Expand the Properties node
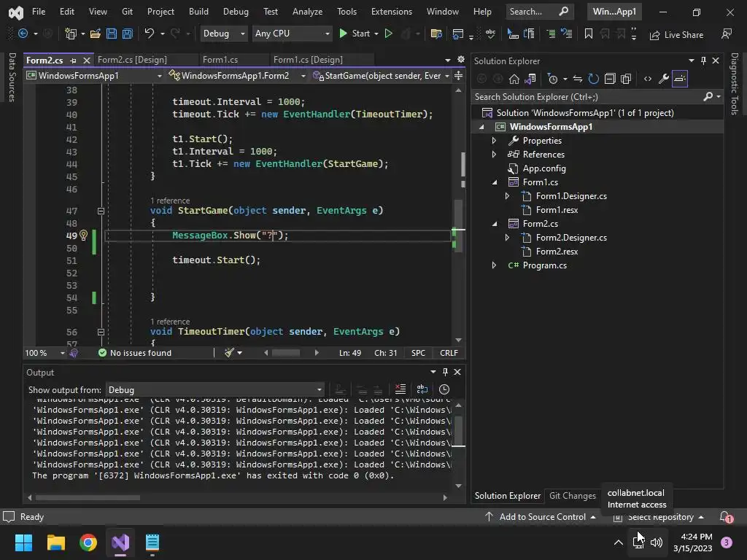Screen dimensions: 747x560 pos(494,141)
